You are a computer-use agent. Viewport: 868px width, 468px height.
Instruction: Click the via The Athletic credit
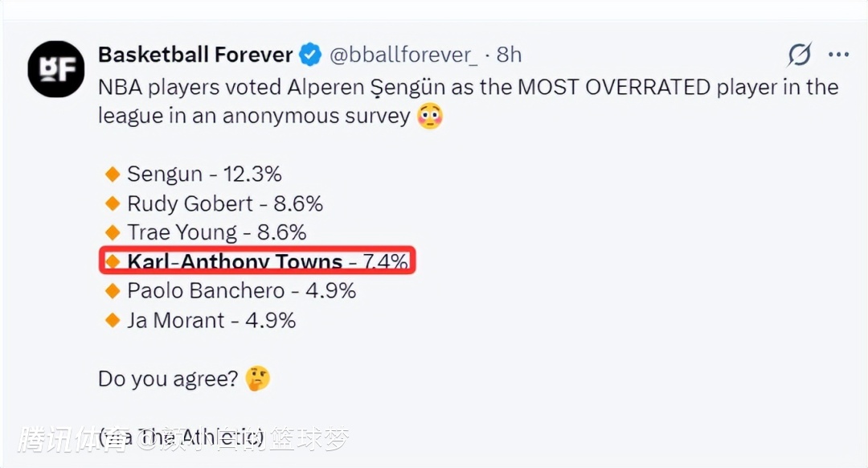click(x=181, y=438)
